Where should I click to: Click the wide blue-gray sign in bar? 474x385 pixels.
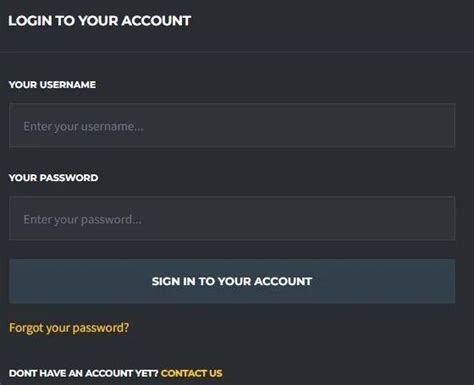pyautogui.click(x=232, y=281)
